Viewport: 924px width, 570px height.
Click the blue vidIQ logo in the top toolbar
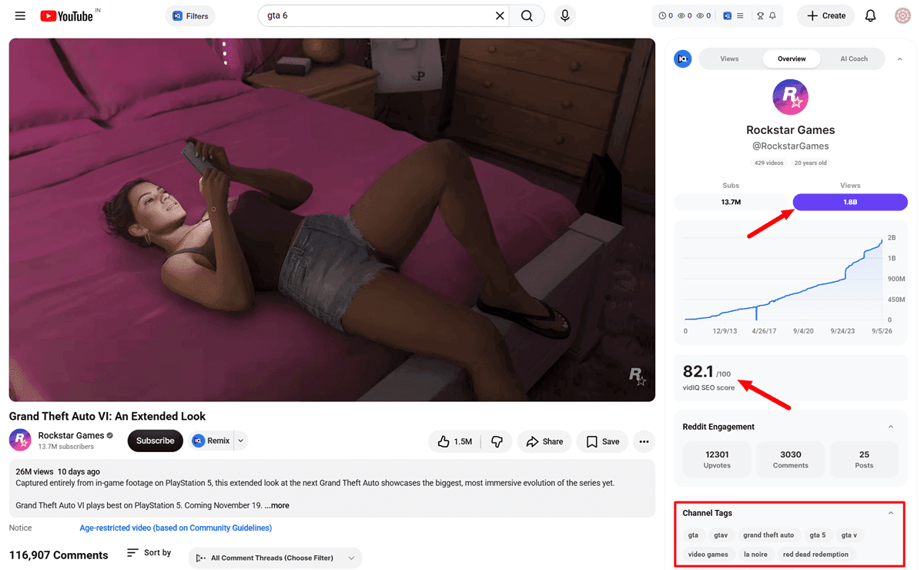[727, 15]
